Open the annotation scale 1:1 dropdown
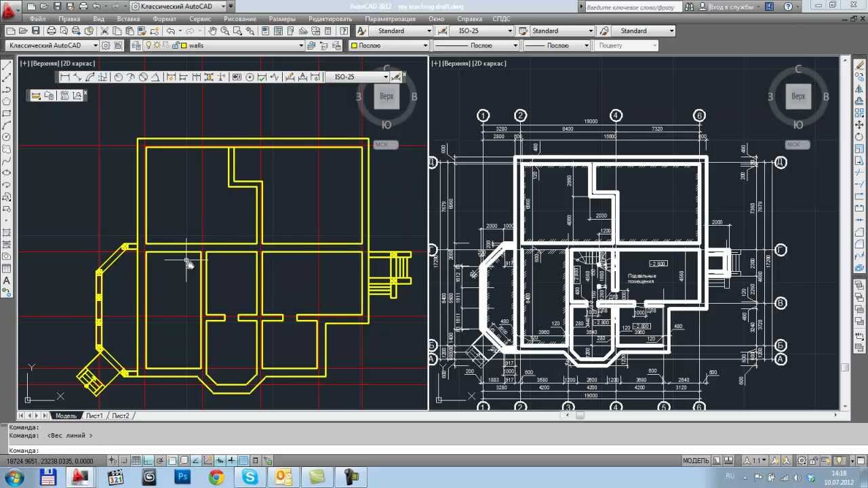The width and height of the screenshot is (868, 488). pyautogui.click(x=755, y=461)
